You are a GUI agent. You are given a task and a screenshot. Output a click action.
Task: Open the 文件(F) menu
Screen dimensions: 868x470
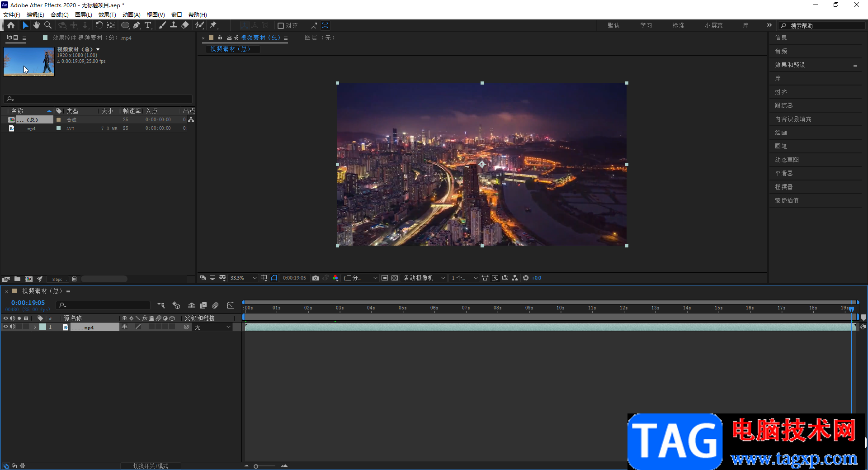(x=12, y=15)
